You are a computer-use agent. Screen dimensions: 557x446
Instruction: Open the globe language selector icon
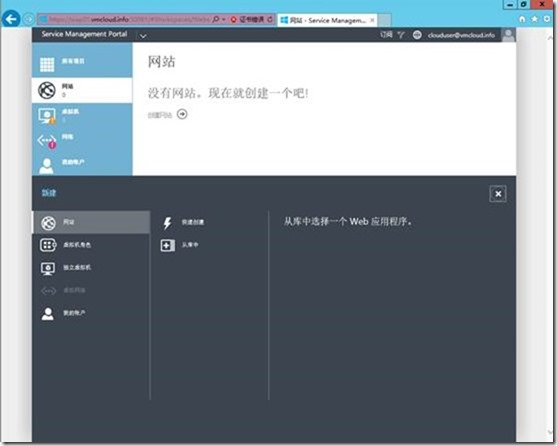click(x=417, y=35)
